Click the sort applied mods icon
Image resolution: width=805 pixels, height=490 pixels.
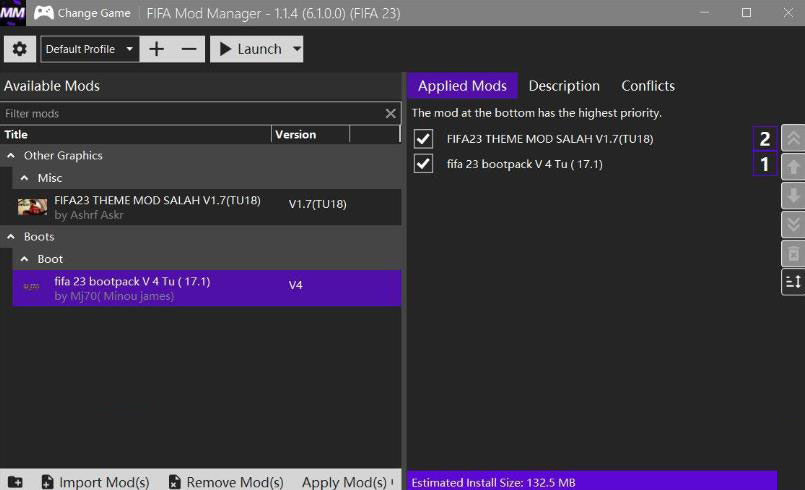(793, 282)
